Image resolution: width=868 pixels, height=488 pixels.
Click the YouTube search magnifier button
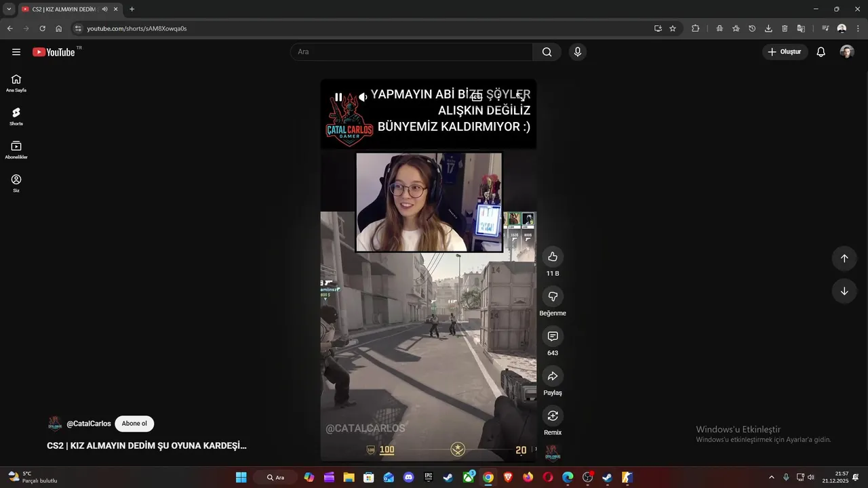(547, 52)
